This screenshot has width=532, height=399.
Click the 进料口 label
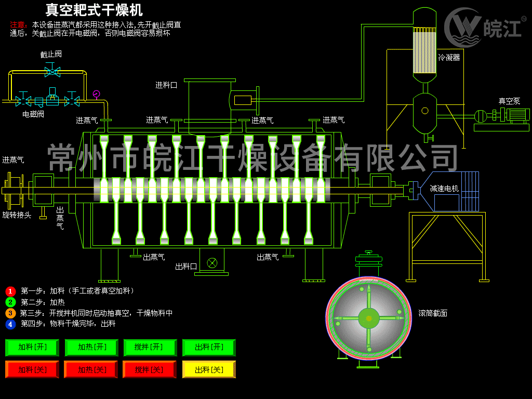[166, 85]
